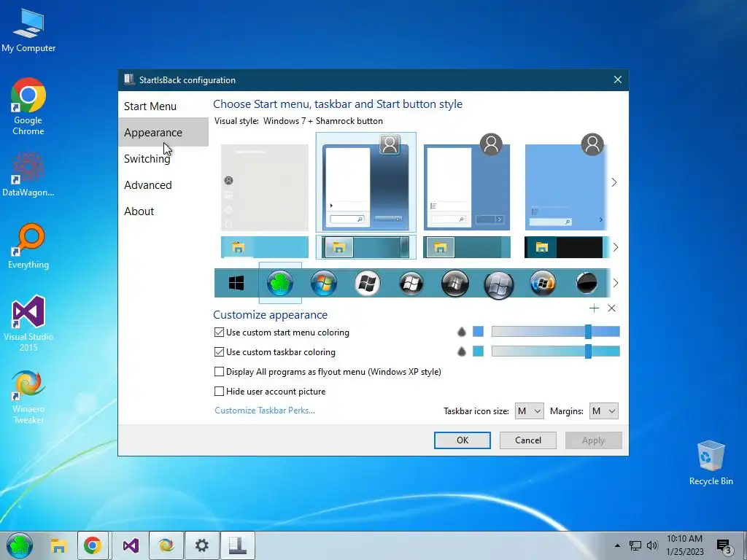Close the StartIsBack configuration window

617,80
